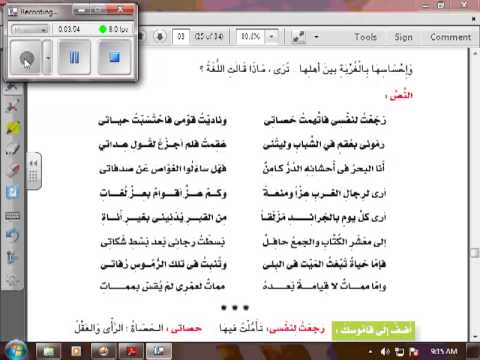Image resolution: width=480 pixels, height=360 pixels.
Task: Click the fit-page view toolbar icon
Action: point(298,37)
